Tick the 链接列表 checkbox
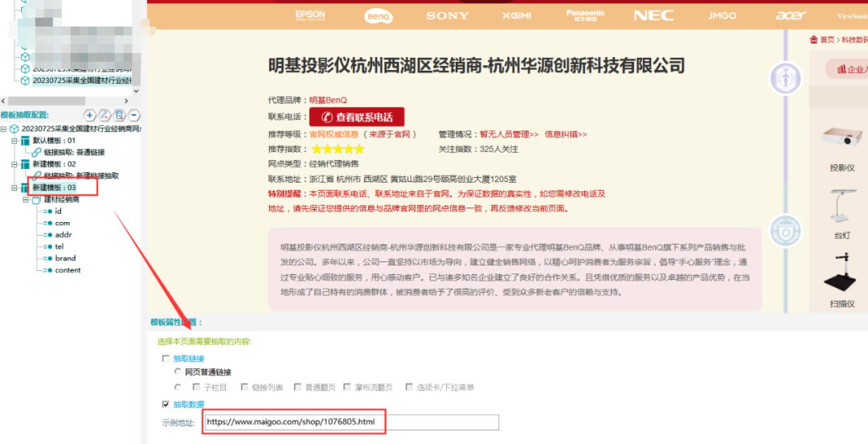868x444 pixels. coord(244,387)
